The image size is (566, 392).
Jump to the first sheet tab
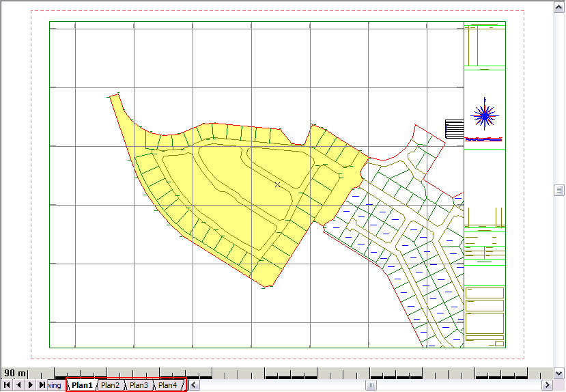(7, 385)
